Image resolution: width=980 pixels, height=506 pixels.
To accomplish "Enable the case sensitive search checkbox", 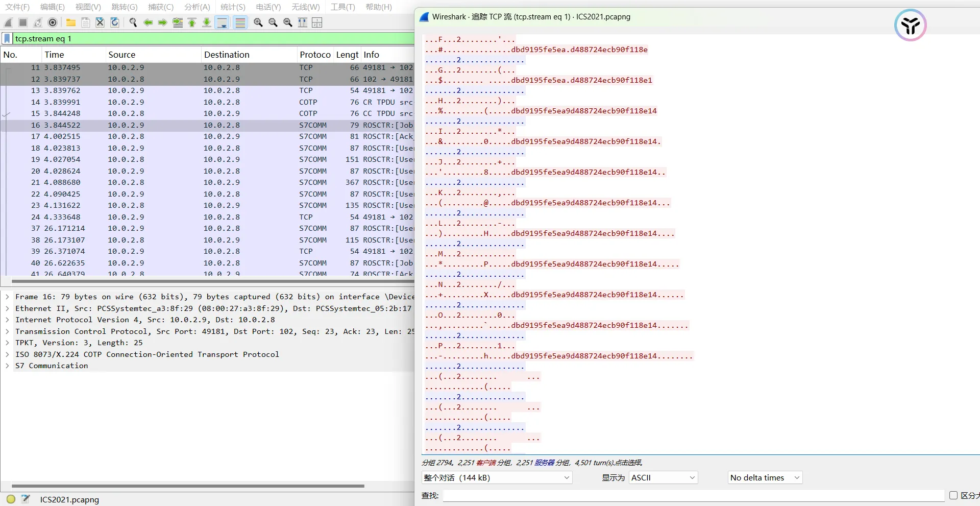I will (953, 495).
